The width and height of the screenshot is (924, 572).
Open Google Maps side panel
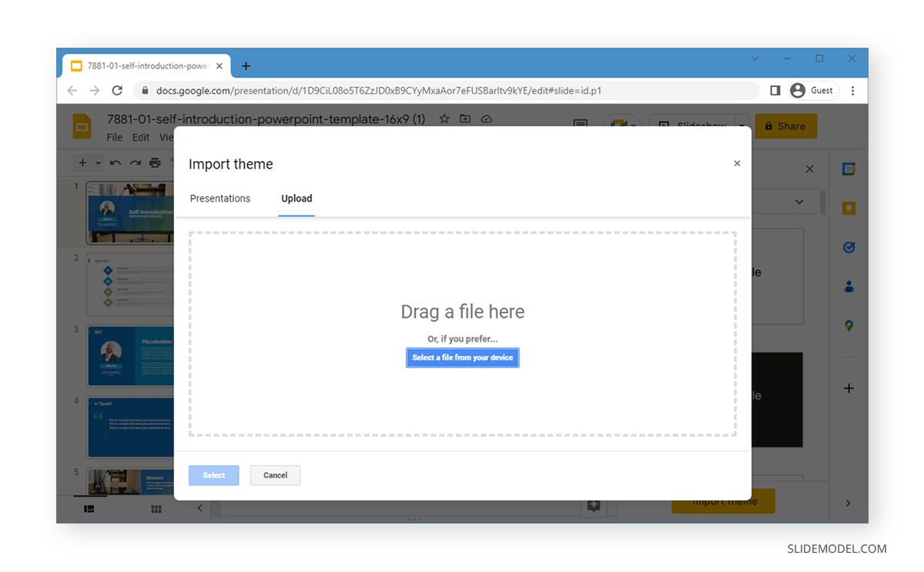849,325
